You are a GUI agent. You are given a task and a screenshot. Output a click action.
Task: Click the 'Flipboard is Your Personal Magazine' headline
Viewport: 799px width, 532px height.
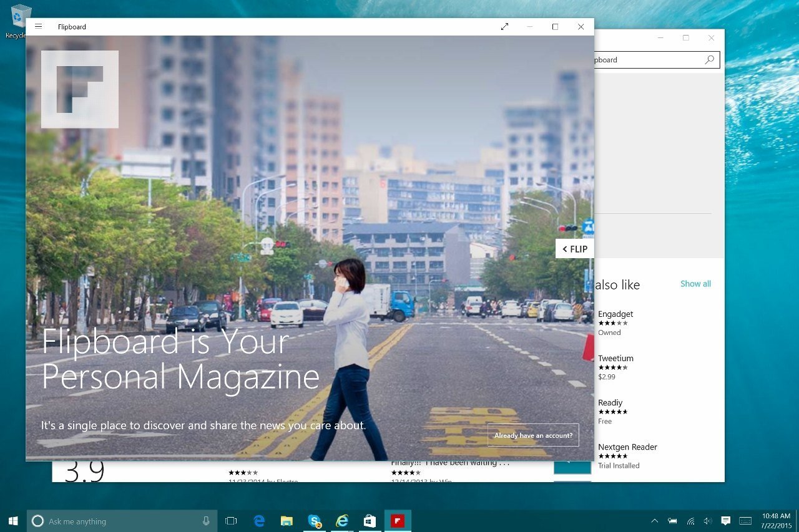point(180,359)
